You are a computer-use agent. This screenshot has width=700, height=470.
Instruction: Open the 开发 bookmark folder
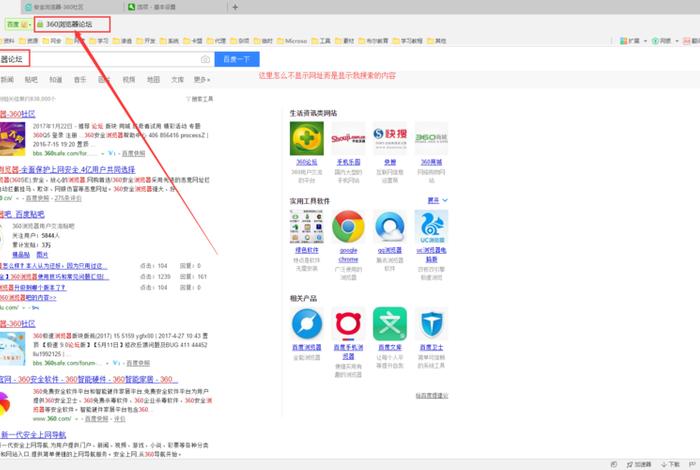click(x=146, y=41)
